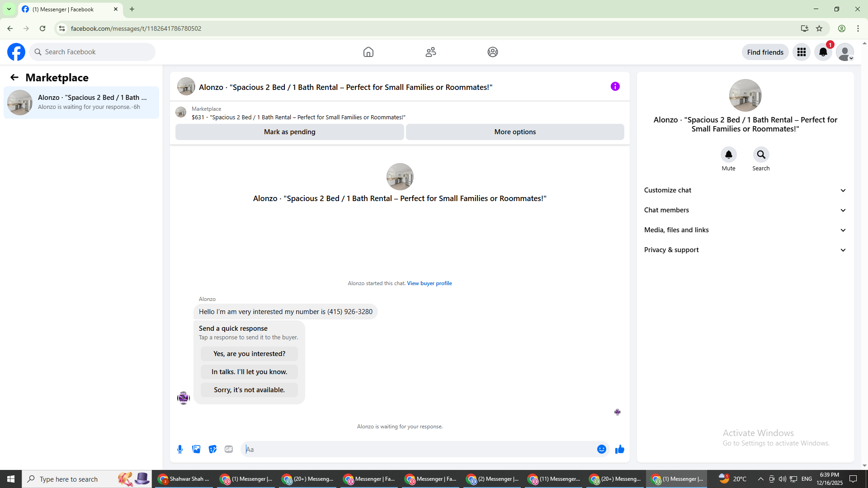Expand the Chat members section
The height and width of the screenshot is (488, 868).
click(745, 210)
